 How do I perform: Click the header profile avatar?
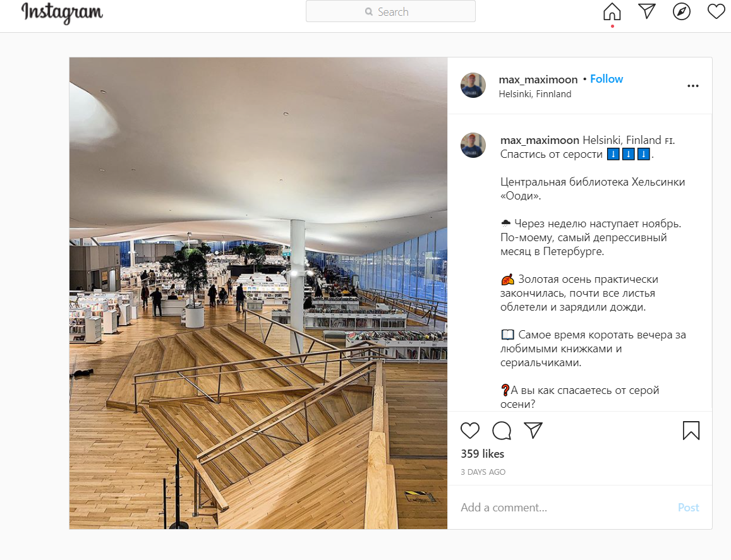point(473,85)
